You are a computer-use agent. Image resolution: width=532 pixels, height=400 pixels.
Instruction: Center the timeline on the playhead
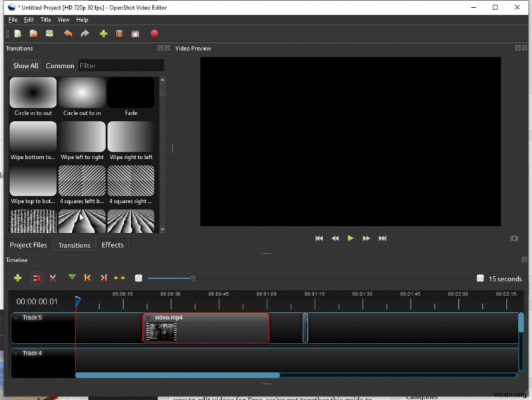120,278
